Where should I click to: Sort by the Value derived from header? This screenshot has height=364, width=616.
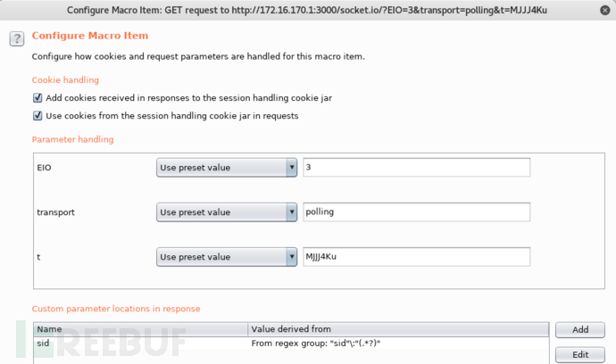coord(398,329)
